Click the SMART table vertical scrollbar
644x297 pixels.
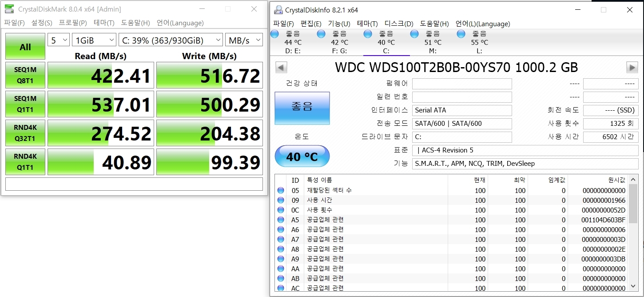(633, 233)
